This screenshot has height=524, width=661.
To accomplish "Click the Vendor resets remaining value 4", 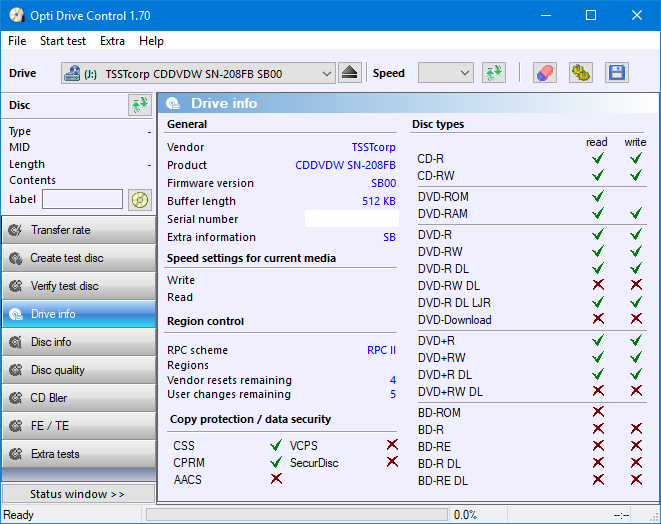I will 393,380.
